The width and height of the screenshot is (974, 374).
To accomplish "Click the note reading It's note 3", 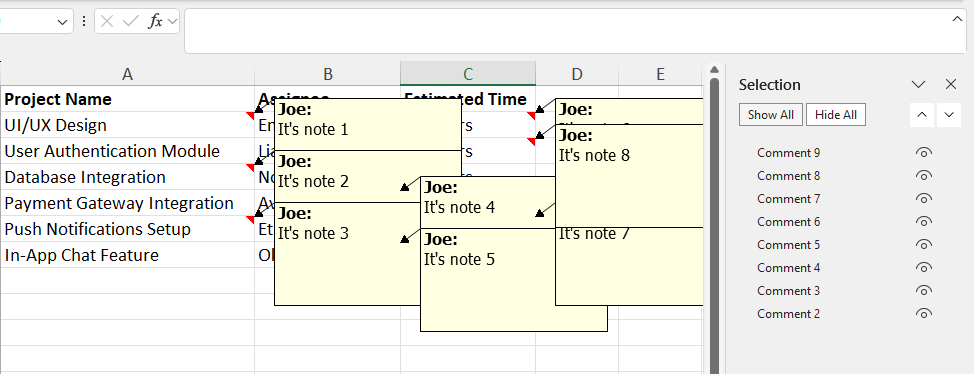I will click(347, 253).
